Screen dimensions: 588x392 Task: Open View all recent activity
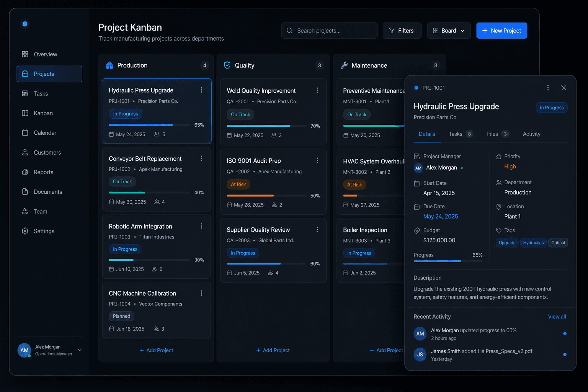coord(557,317)
